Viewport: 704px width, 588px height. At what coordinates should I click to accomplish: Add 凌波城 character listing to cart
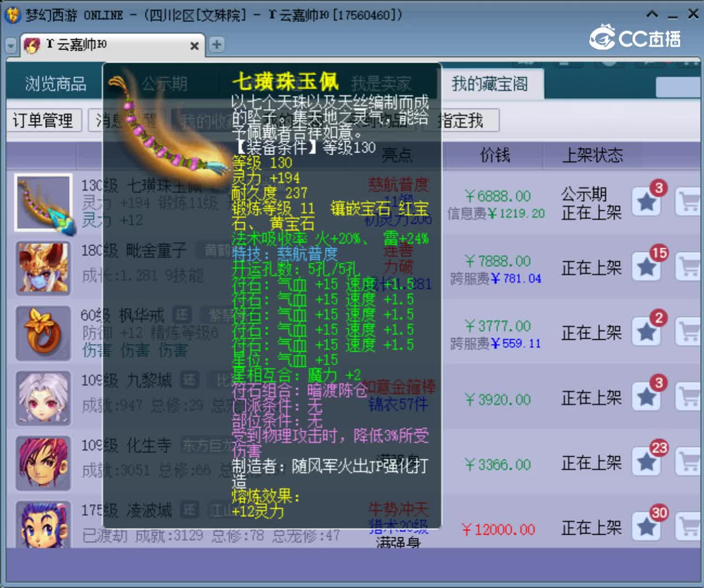(689, 528)
